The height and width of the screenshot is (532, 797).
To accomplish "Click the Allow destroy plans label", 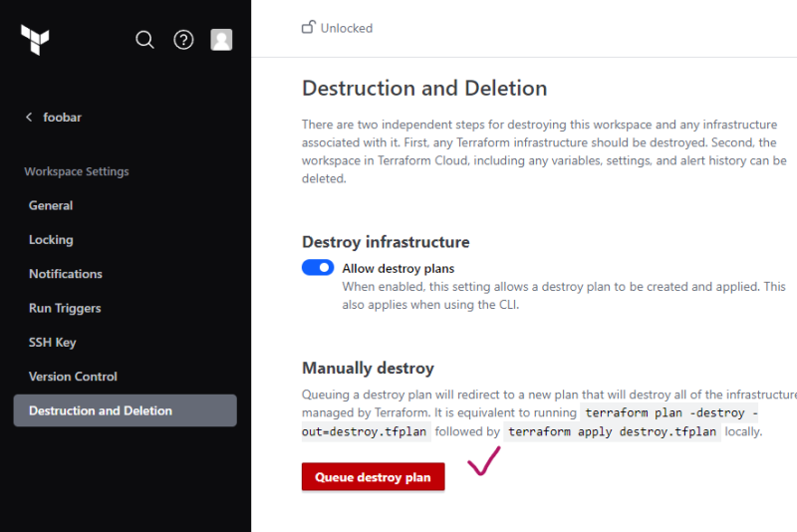I will (x=398, y=268).
